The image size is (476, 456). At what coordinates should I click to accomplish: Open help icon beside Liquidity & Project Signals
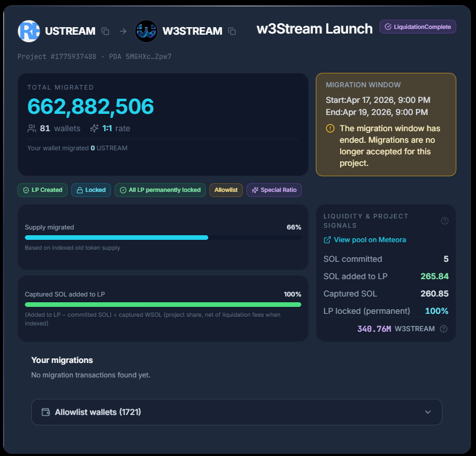tap(444, 221)
